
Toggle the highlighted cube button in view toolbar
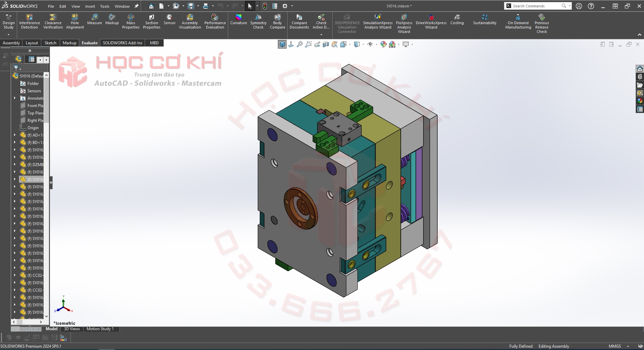tap(282, 44)
